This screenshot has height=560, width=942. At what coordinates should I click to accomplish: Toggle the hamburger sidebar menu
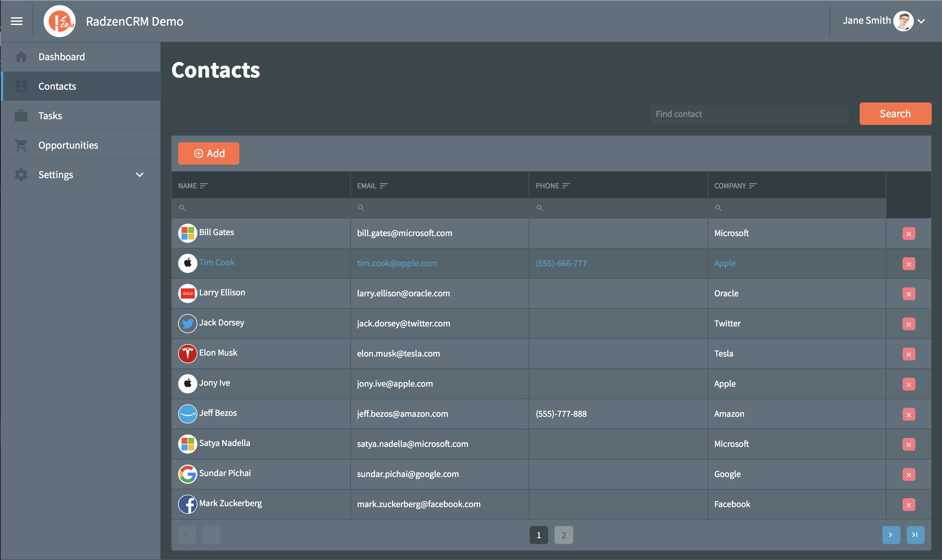click(x=17, y=21)
